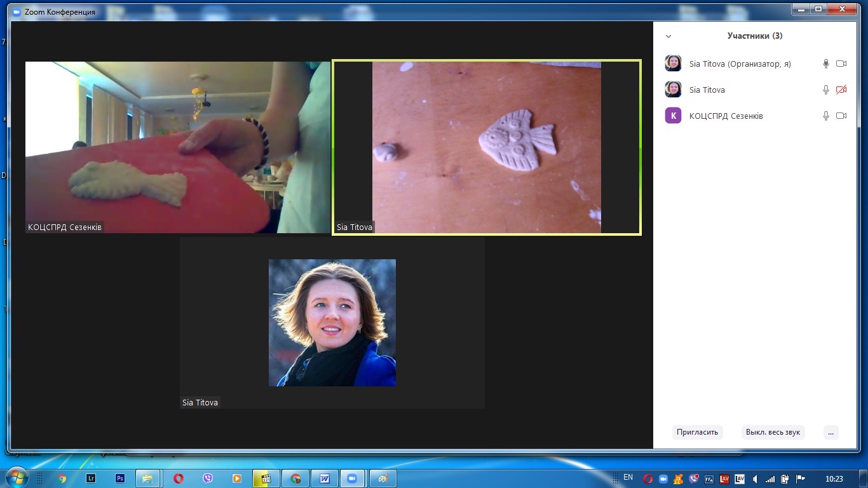Open media player orange play taskbar icon
868x488 pixels.
[236, 478]
